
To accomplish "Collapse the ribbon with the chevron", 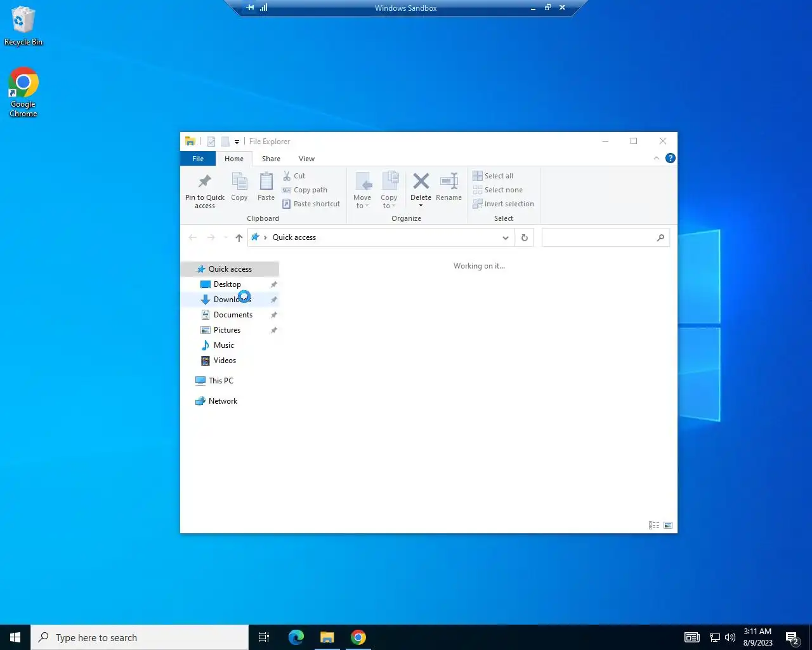I will tap(657, 158).
